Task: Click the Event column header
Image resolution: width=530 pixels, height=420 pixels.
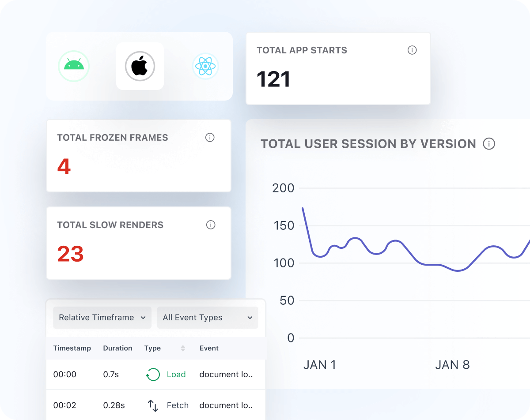Action: click(209, 348)
